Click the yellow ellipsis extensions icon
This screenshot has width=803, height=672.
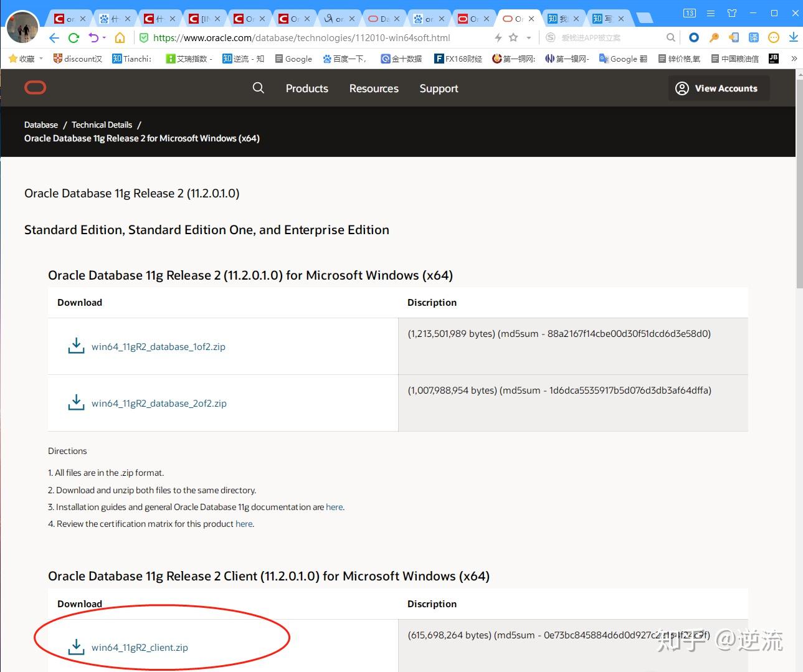tap(774, 38)
